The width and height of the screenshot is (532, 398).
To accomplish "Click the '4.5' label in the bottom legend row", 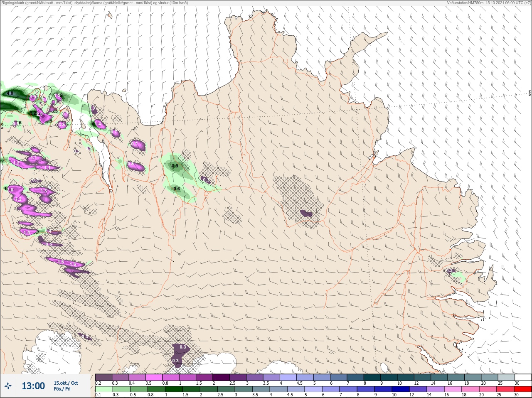I will coord(291,395).
